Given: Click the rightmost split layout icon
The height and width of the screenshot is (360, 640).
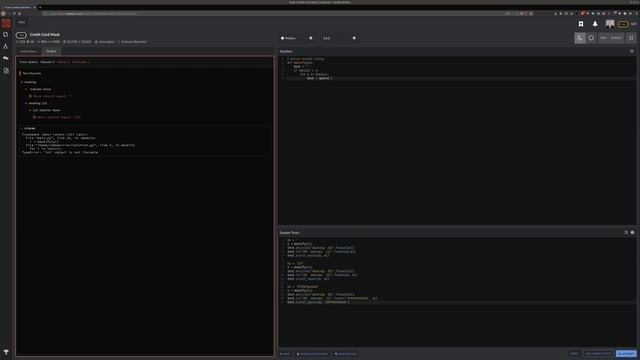Looking at the screenshot, I should point(631,38).
